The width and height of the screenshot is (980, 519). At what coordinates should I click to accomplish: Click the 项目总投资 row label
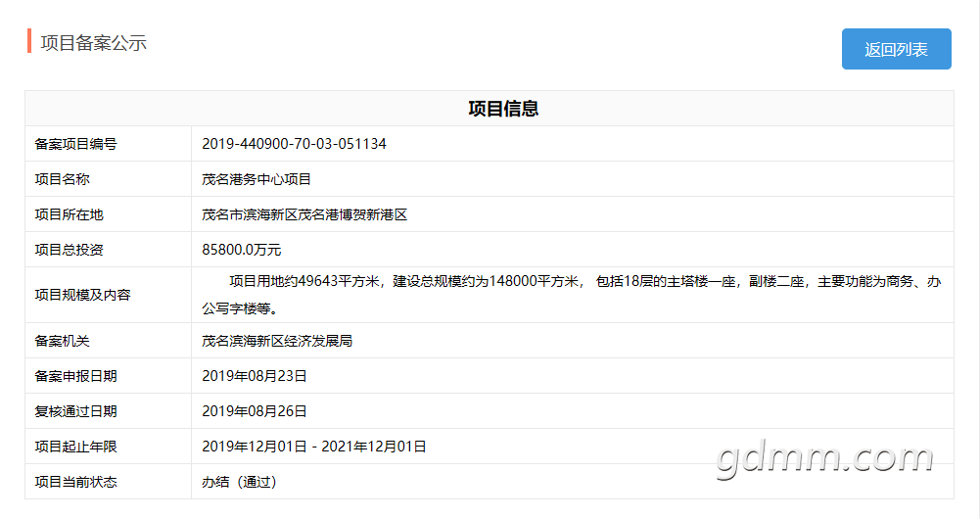(69, 250)
